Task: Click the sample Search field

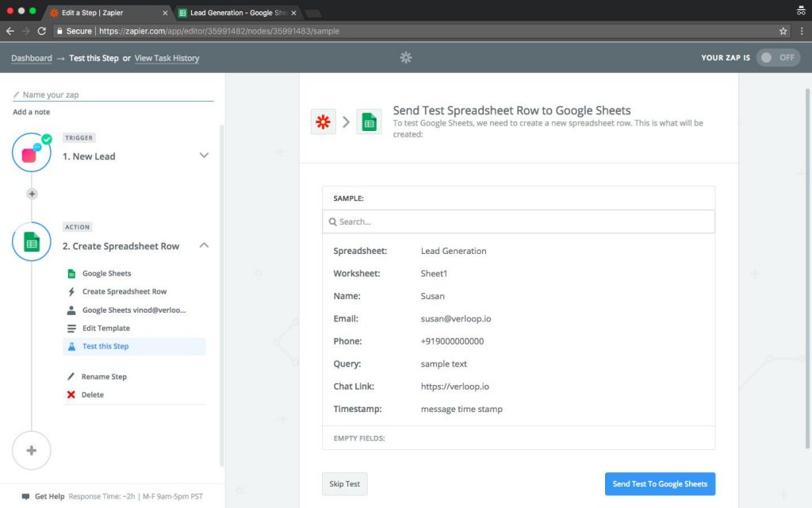Action: coord(519,222)
